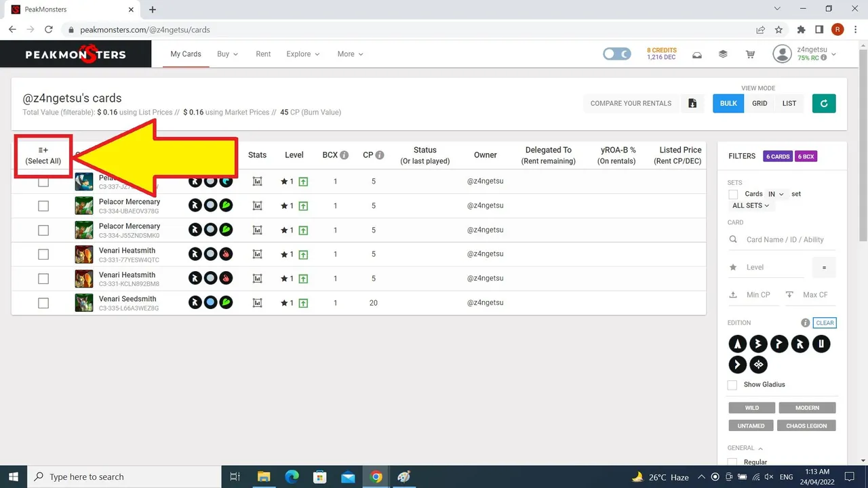The width and height of the screenshot is (868, 488).
Task: Expand the More menu
Action: click(x=351, y=54)
